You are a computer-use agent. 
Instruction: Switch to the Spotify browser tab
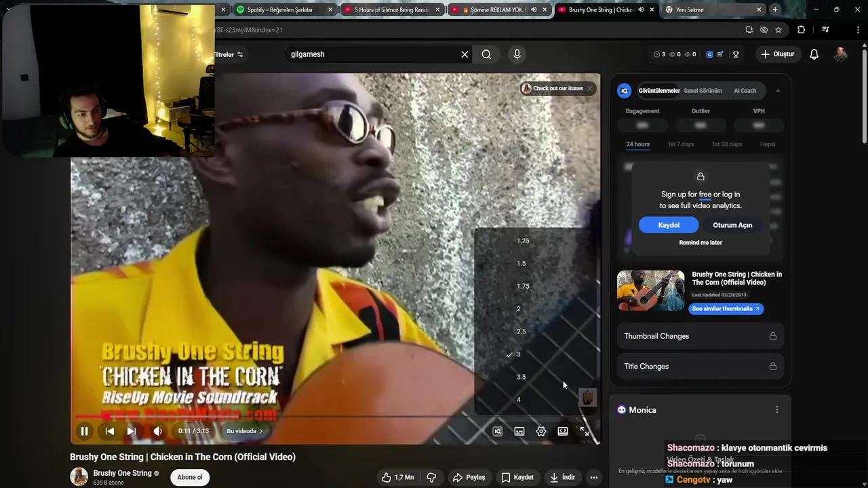pos(283,9)
